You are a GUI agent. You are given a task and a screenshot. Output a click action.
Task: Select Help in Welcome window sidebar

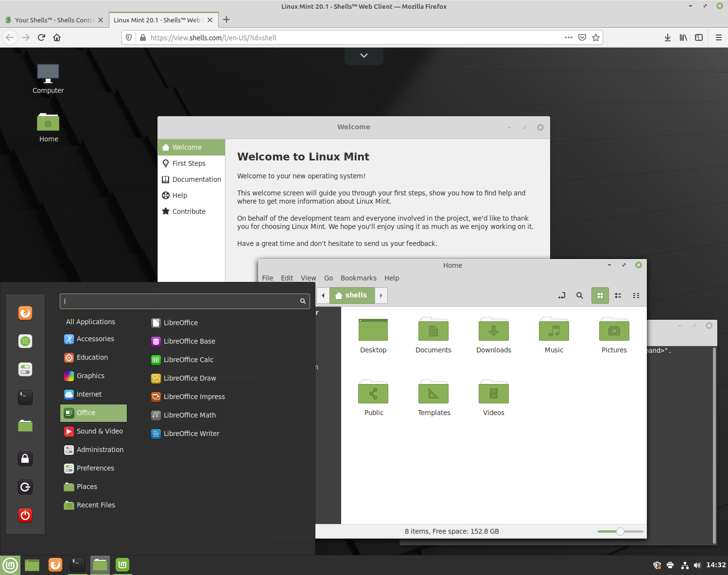(191, 195)
